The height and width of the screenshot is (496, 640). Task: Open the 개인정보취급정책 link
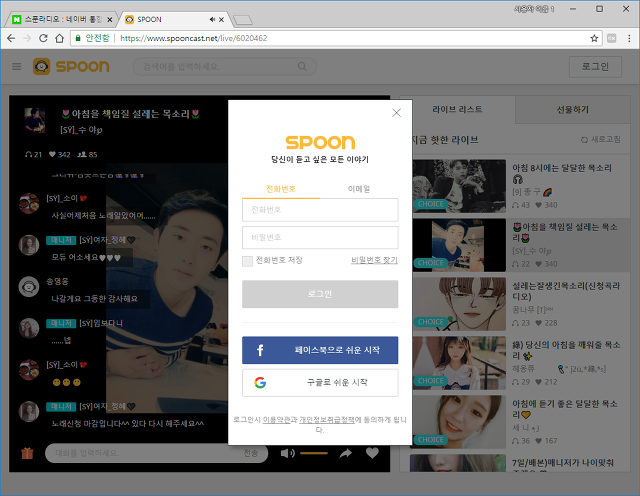[x=327, y=420]
